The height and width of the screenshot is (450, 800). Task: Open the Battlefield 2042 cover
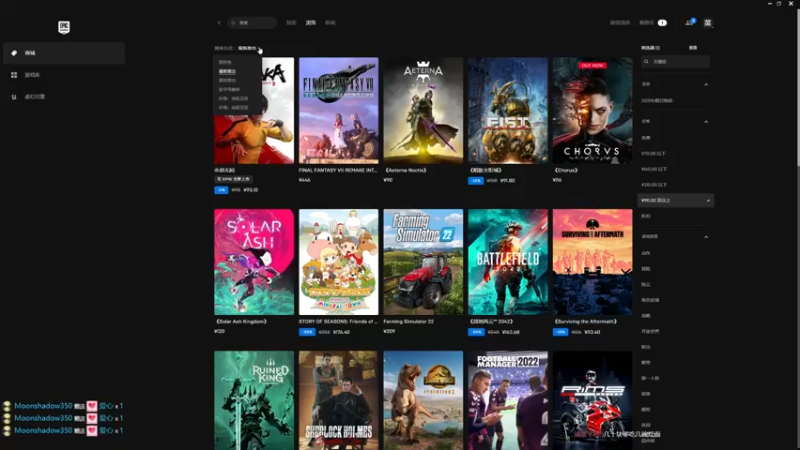[508, 262]
